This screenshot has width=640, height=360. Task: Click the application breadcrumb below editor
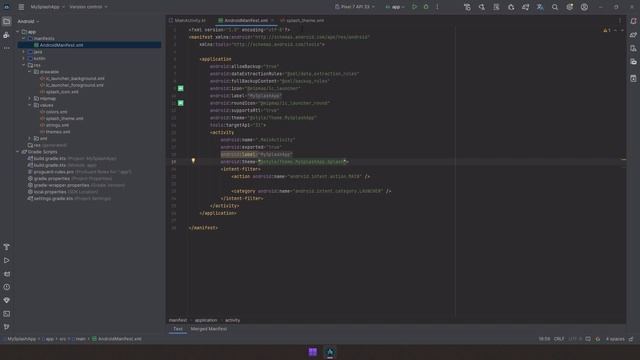point(206,320)
